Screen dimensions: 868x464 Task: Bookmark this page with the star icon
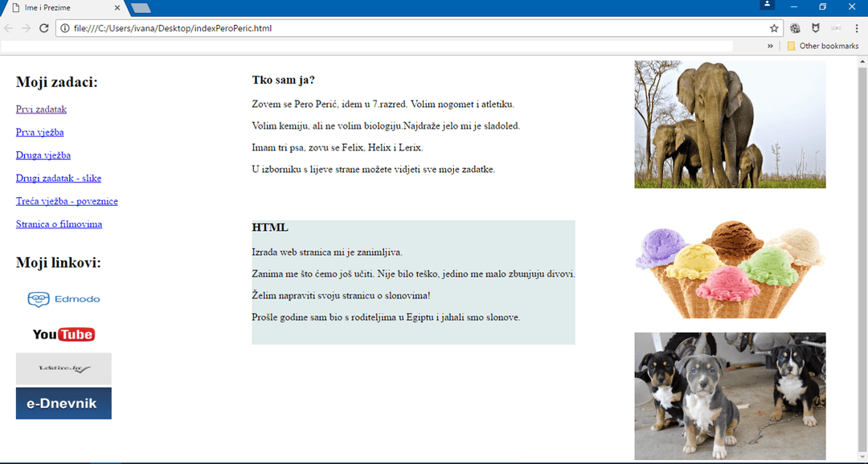tap(774, 28)
